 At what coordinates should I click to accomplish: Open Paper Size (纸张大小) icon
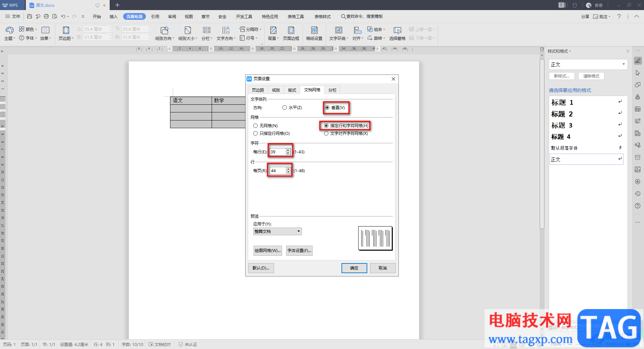[187, 30]
